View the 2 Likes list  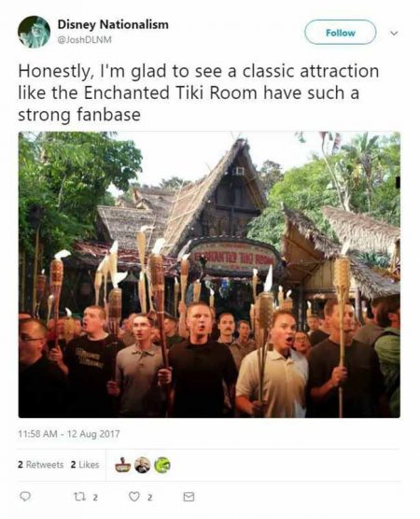click(85, 465)
